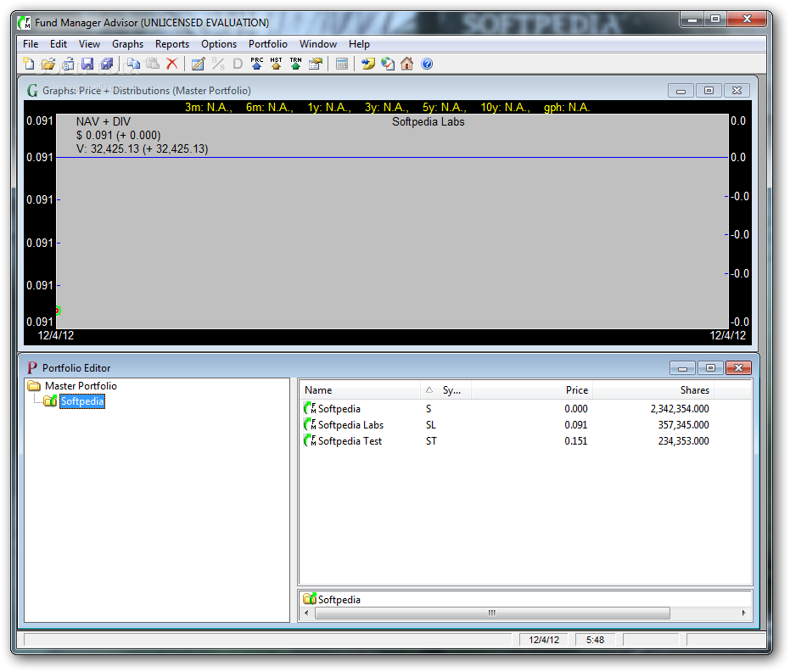Click the Softpedia Labs graph title

pos(429,122)
